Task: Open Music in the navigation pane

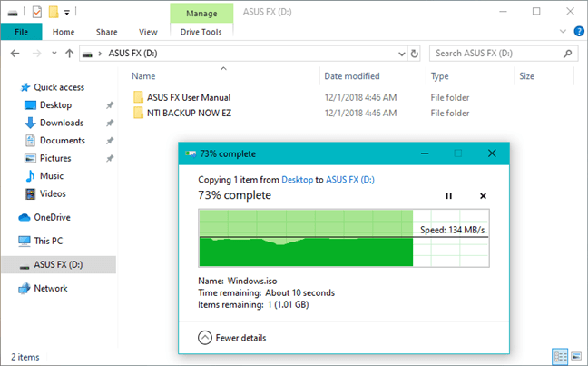Action: click(52, 175)
